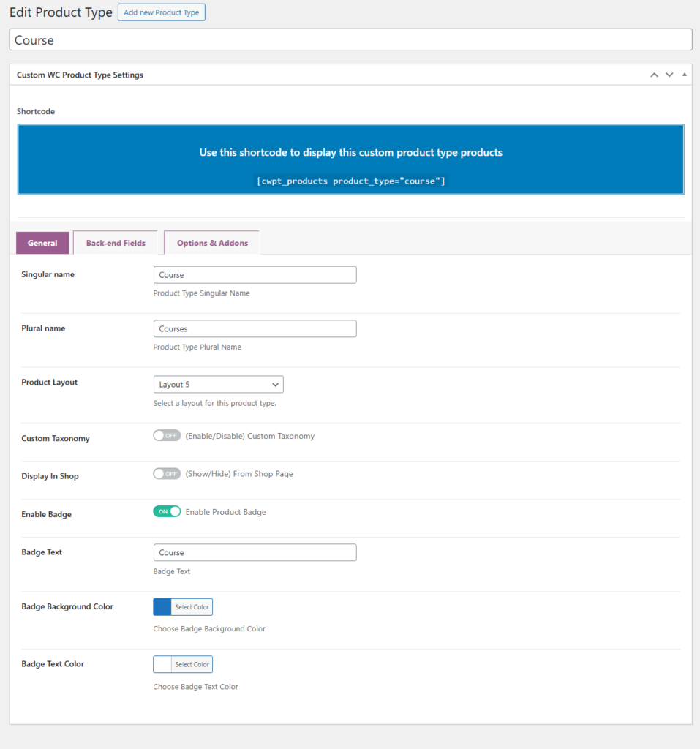Viewport: 700px width, 749px height.
Task: Move settings panel up with up chevron
Action: click(x=654, y=75)
